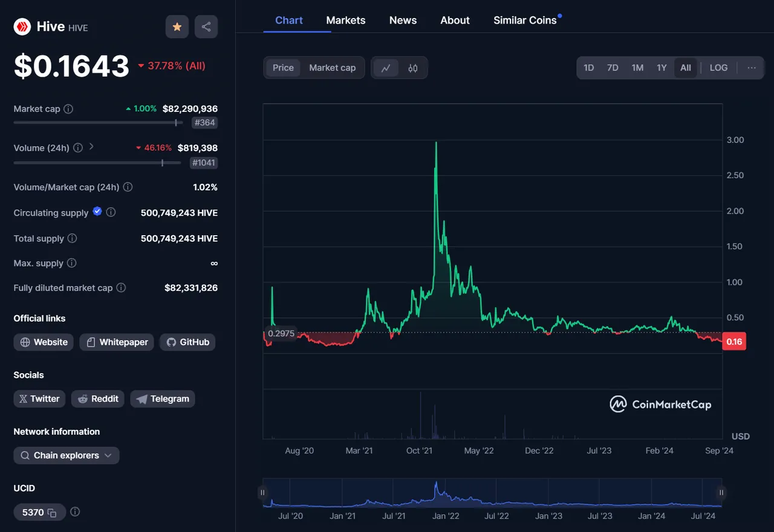Expand Volume (24h) chevron arrow
This screenshot has height=532, width=774.
point(91,146)
